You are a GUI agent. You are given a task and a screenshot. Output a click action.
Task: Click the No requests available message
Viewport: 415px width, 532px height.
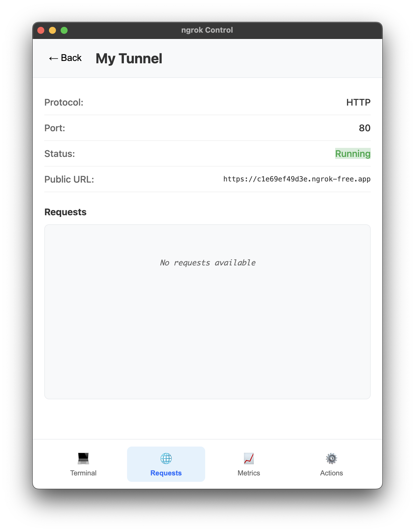pos(208,262)
